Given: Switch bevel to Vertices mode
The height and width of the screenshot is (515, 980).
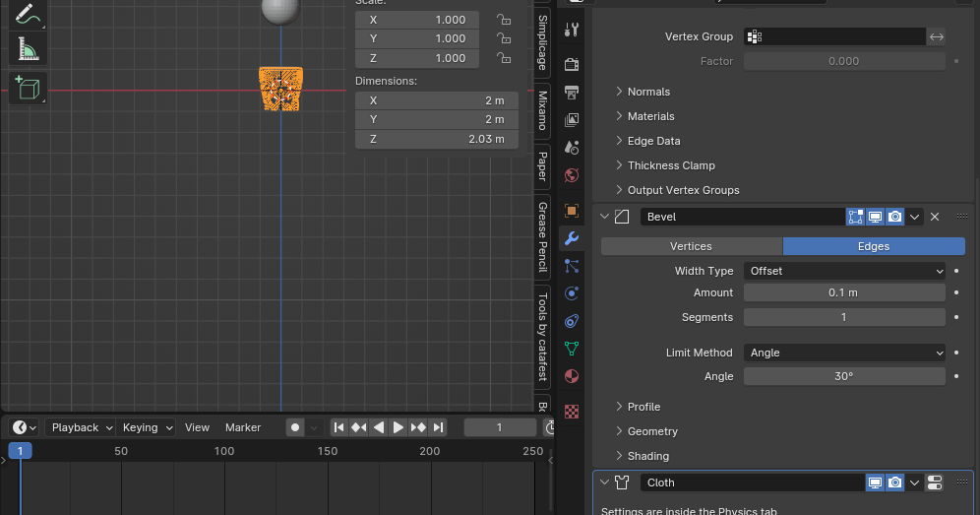Looking at the screenshot, I should click(692, 246).
